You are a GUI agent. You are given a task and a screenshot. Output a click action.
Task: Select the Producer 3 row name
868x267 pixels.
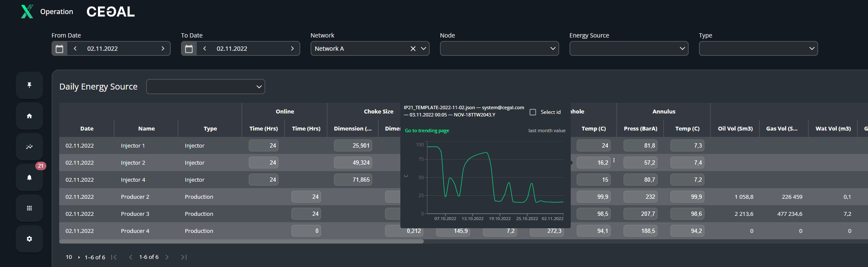tap(135, 214)
